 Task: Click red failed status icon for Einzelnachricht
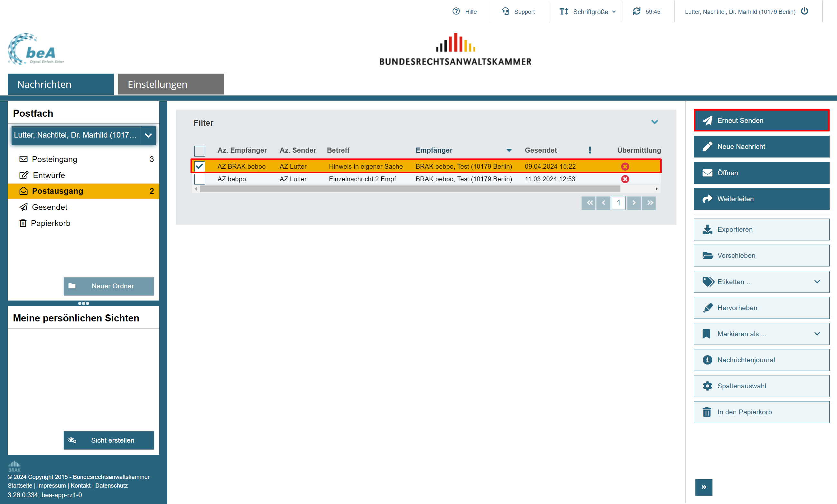tap(625, 179)
